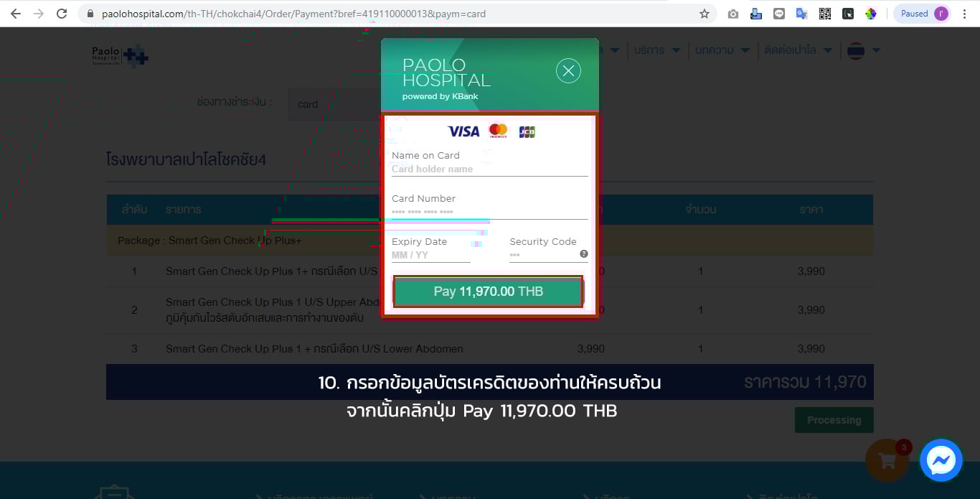Image resolution: width=980 pixels, height=499 pixels.
Task: Open the Chrome menu (three dots)
Action: (x=965, y=14)
